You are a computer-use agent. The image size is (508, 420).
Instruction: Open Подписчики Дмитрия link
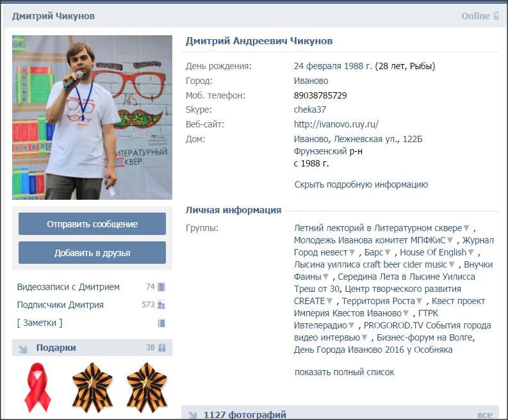(60, 305)
